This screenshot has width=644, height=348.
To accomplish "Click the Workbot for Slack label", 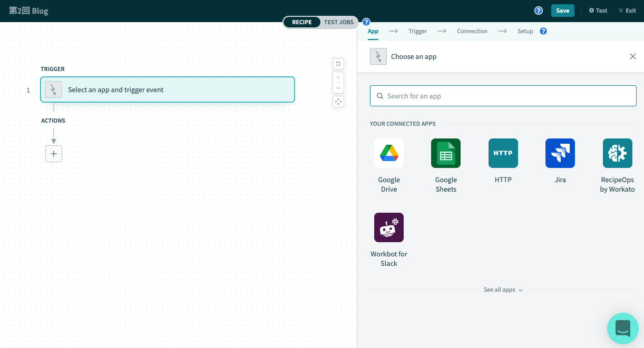I will 389,258.
